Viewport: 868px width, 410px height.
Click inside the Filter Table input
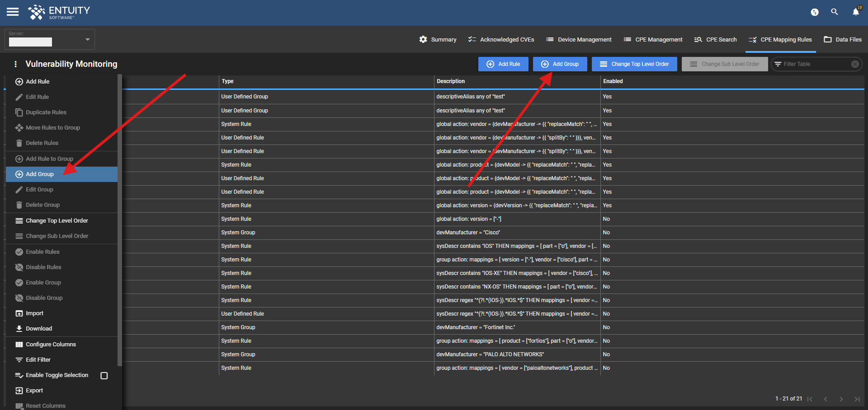815,64
